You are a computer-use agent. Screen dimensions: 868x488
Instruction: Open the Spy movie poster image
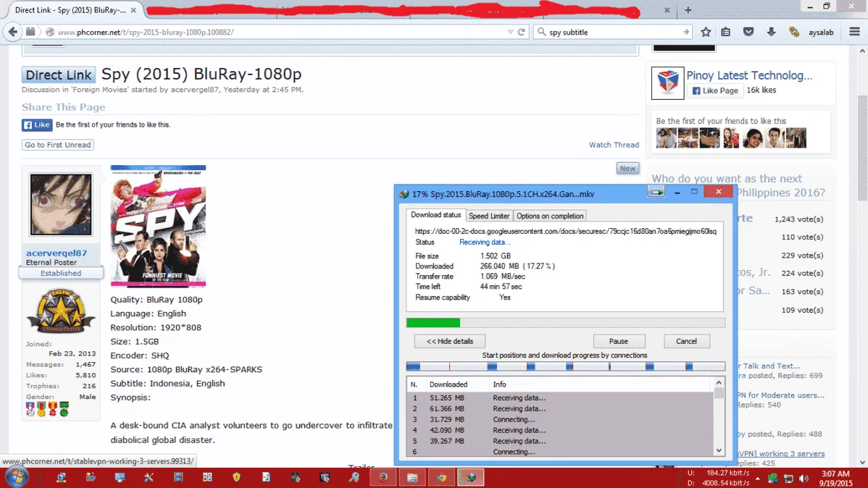(x=159, y=227)
